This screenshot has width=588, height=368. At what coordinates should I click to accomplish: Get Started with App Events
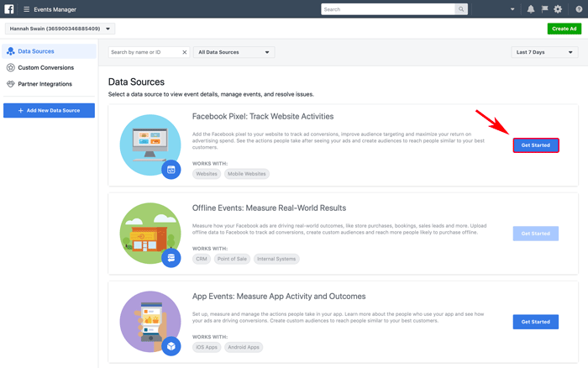536,322
